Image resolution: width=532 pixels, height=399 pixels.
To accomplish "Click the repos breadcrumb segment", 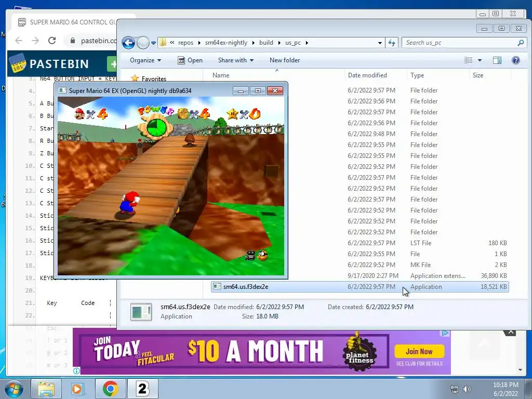I will tap(185, 43).
